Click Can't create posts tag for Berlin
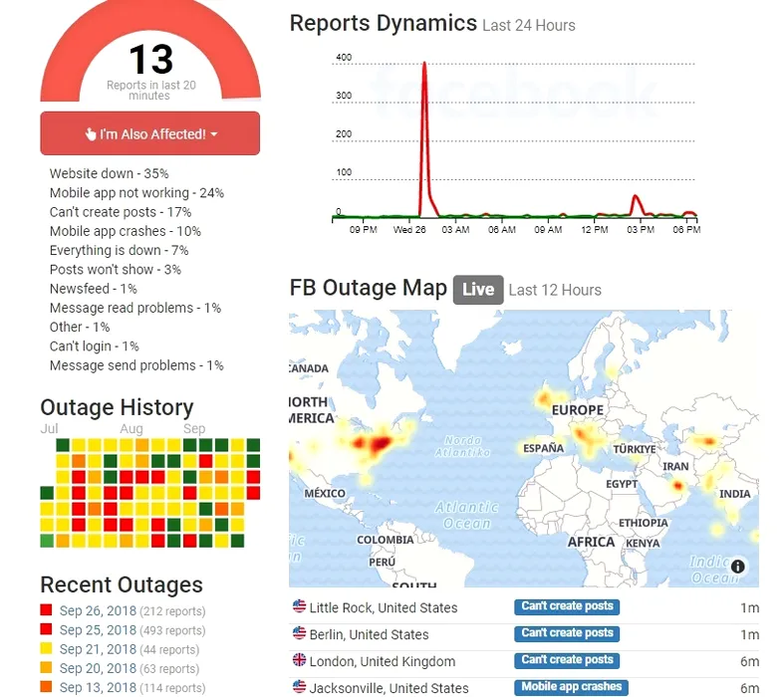Viewport: 784px width, 697px height. coord(567,633)
